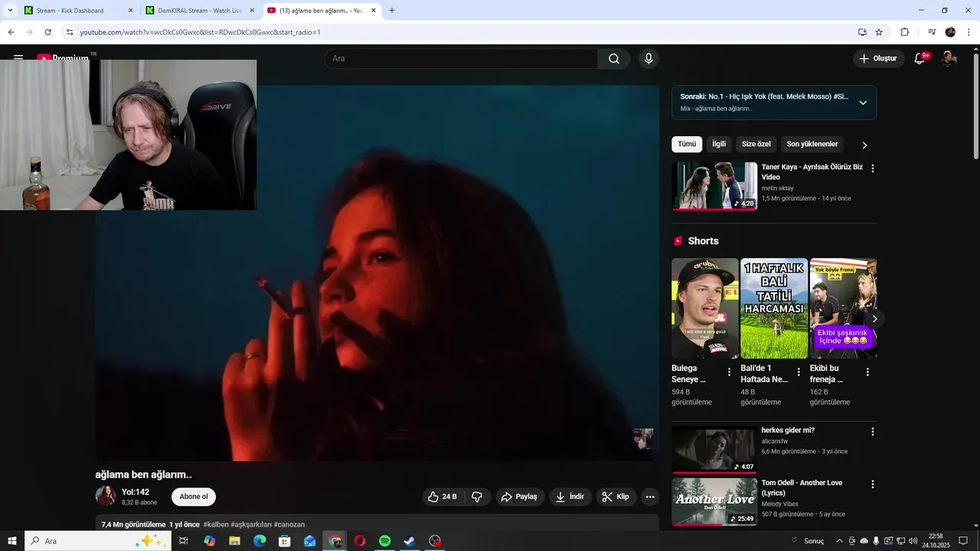The height and width of the screenshot is (551, 980).
Task: Show hidden system tray icons
Action: tap(839, 541)
